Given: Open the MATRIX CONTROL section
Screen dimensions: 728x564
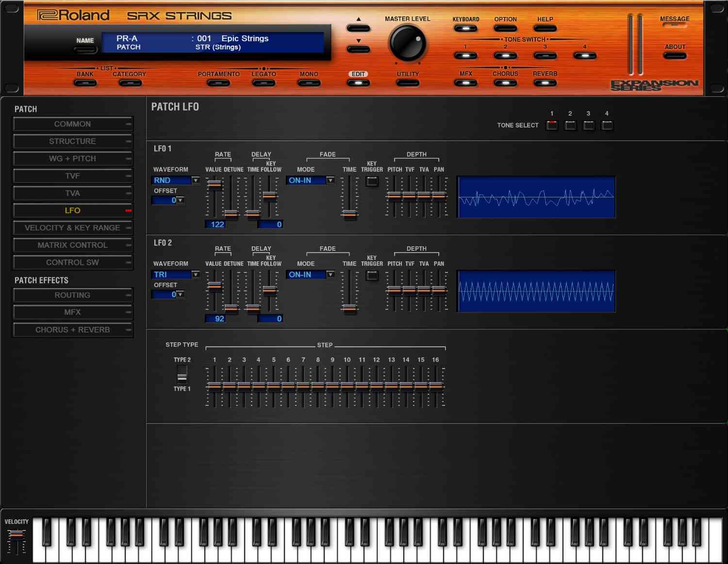Looking at the screenshot, I should (73, 245).
